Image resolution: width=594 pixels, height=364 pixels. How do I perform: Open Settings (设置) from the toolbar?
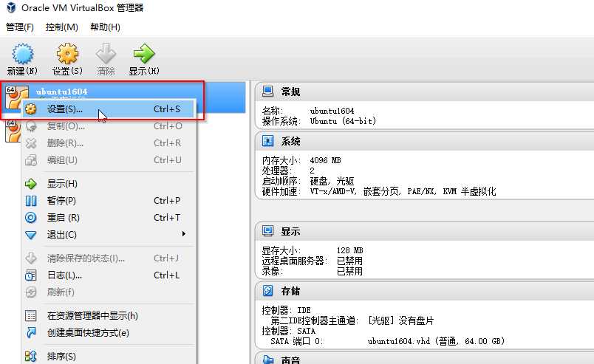pos(67,59)
